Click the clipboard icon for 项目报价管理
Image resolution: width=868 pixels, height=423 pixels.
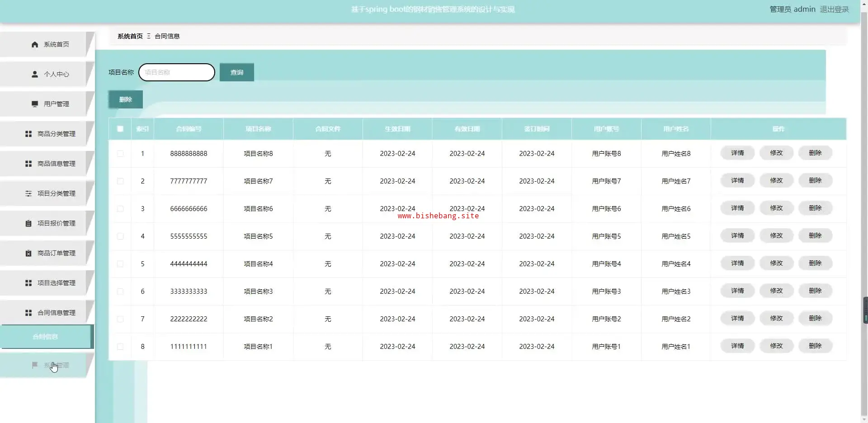pyautogui.click(x=28, y=223)
